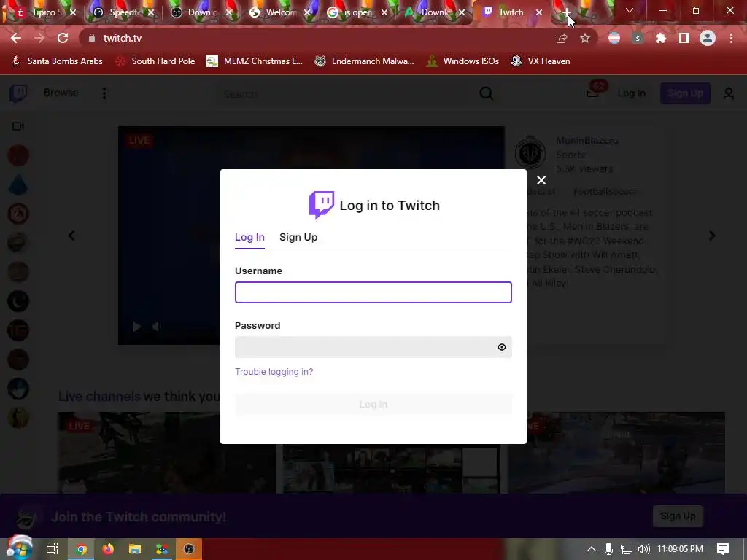Screen dimensions: 747x560
Task: Click the Twitch logo in header
Action: 18,93
